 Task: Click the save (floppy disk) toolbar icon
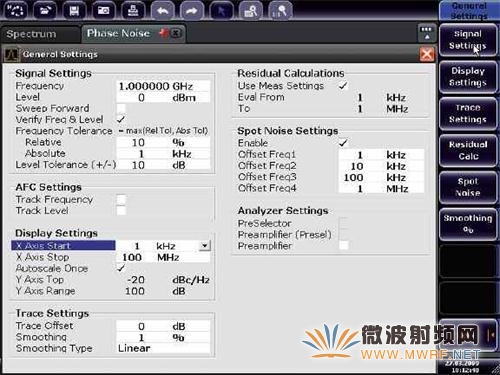(x=74, y=10)
